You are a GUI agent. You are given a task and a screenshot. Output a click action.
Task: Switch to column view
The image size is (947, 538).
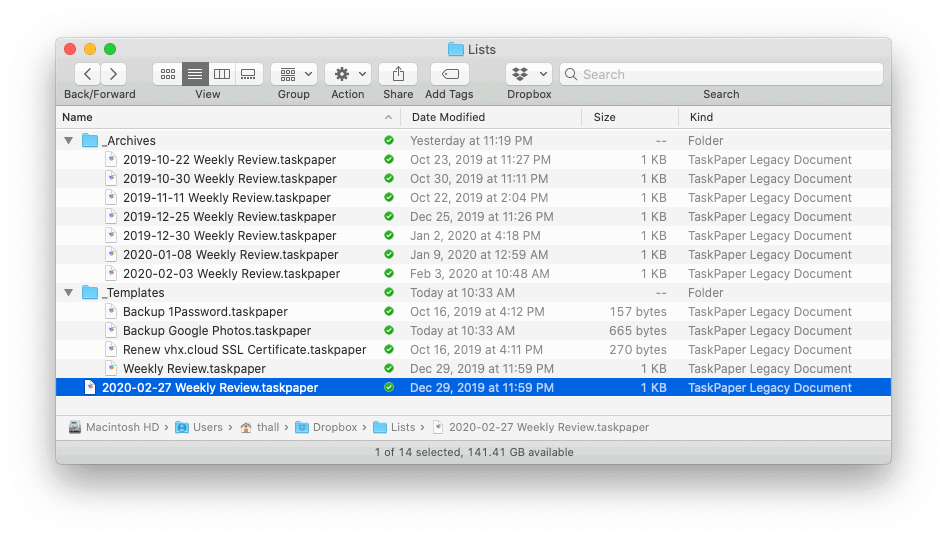(222, 74)
